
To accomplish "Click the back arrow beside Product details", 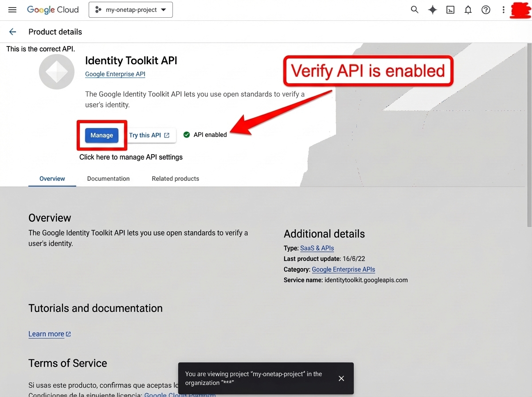I will pos(12,31).
